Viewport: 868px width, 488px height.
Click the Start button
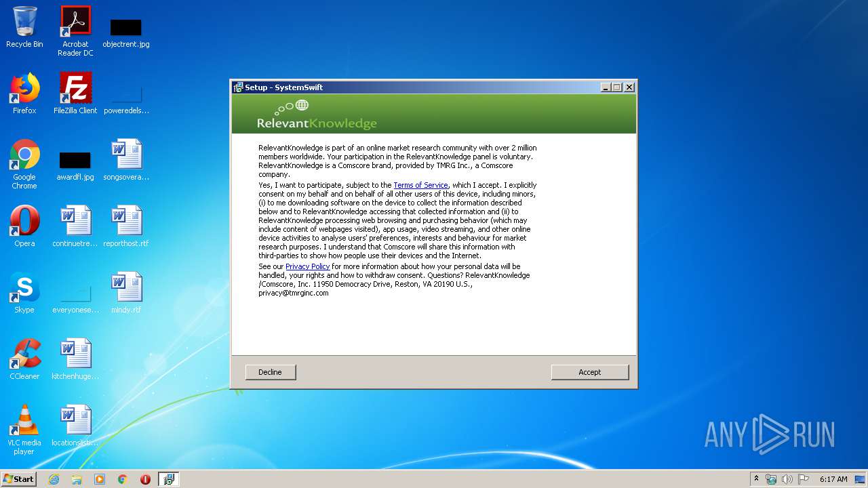click(x=19, y=479)
